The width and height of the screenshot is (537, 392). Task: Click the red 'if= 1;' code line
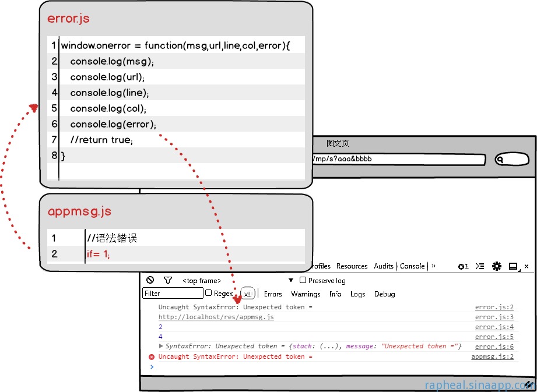(99, 254)
